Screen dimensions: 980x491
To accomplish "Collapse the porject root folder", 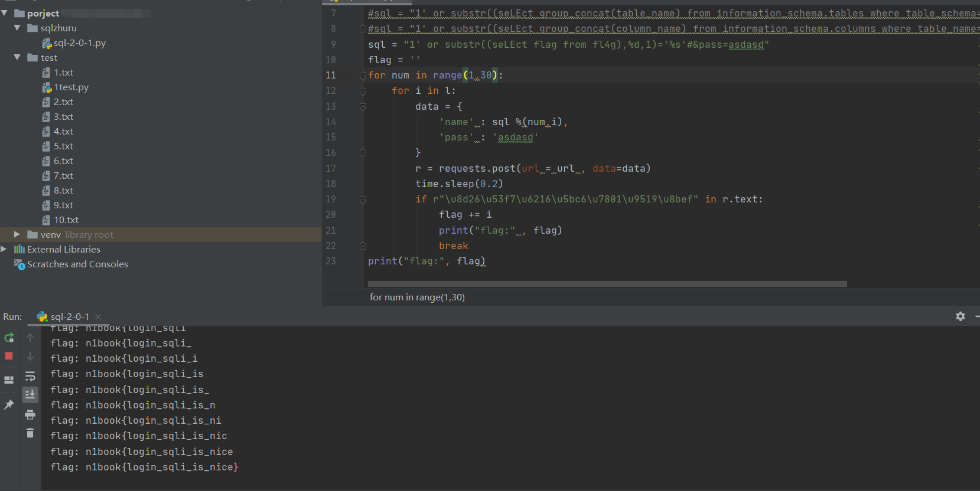I will pyautogui.click(x=5, y=13).
